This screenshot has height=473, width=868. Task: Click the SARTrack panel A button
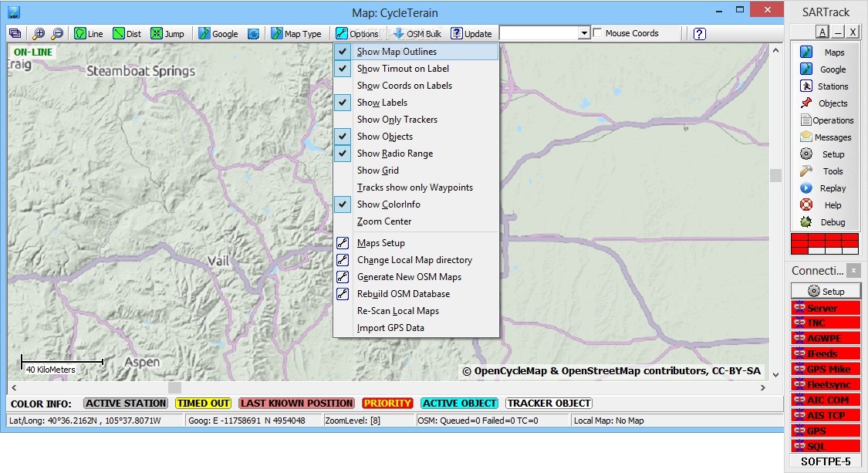click(822, 32)
